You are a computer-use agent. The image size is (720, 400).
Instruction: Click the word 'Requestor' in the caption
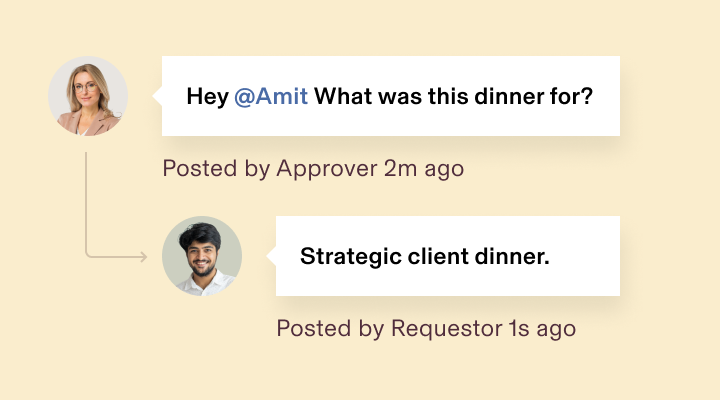(446, 329)
